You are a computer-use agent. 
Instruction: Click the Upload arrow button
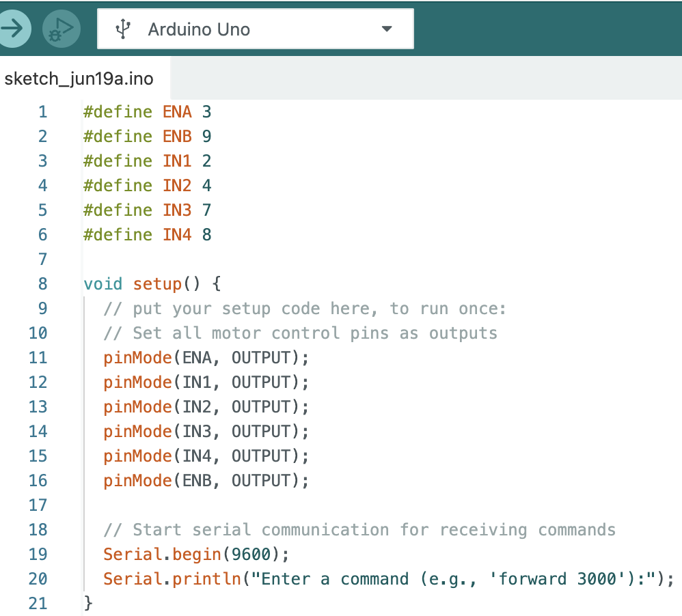coord(12,29)
